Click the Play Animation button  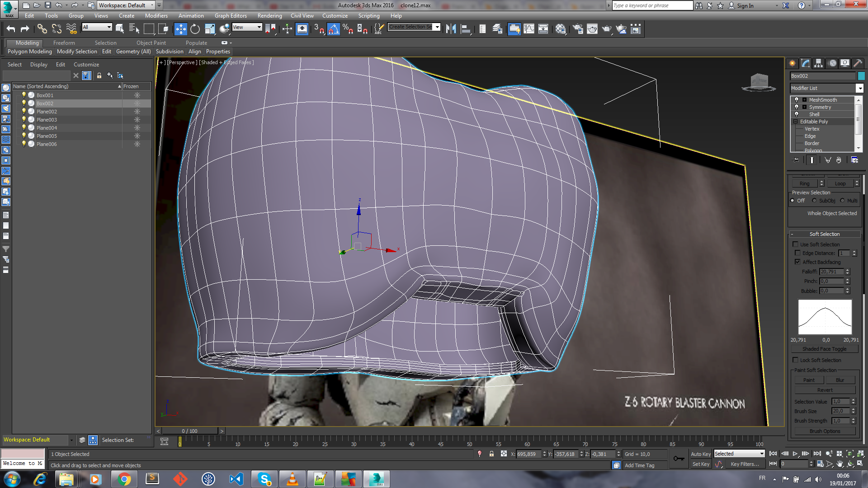795,454
